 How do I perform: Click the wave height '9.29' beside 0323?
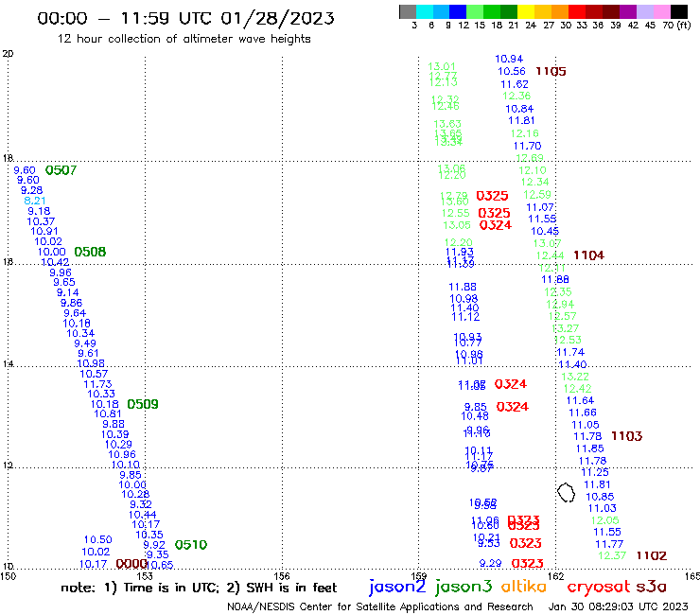(491, 564)
